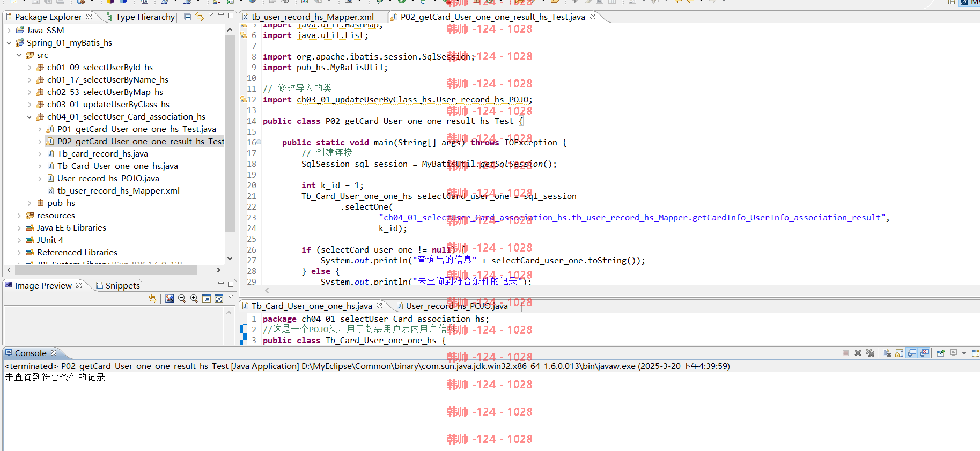Image resolution: width=980 pixels, height=451 pixels.
Task: Minimize the Image Preview panel
Action: pos(220,283)
